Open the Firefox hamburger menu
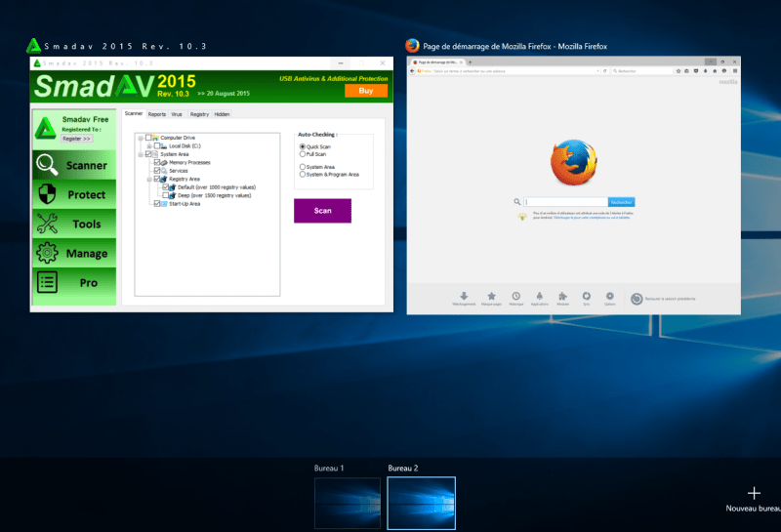Image resolution: width=781 pixels, height=532 pixels. click(735, 71)
